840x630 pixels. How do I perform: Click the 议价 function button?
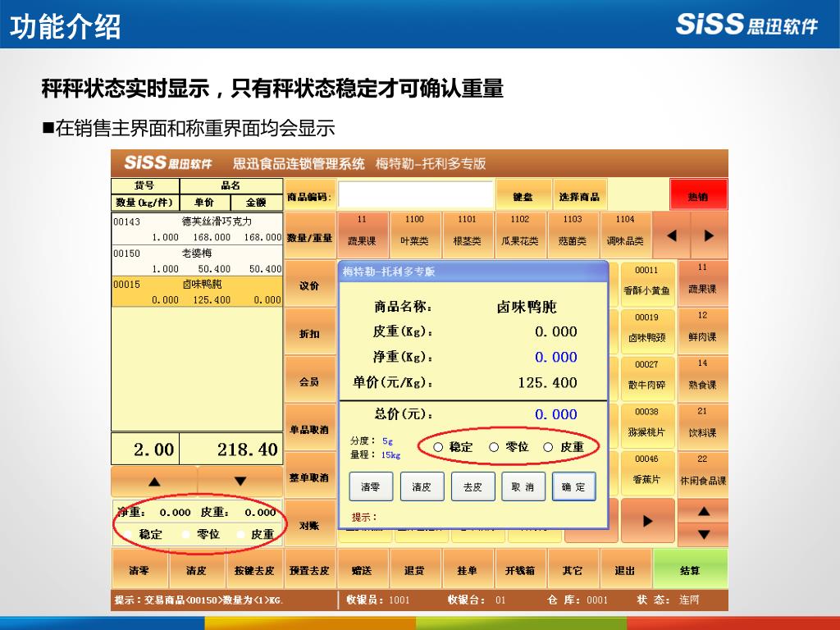point(309,284)
